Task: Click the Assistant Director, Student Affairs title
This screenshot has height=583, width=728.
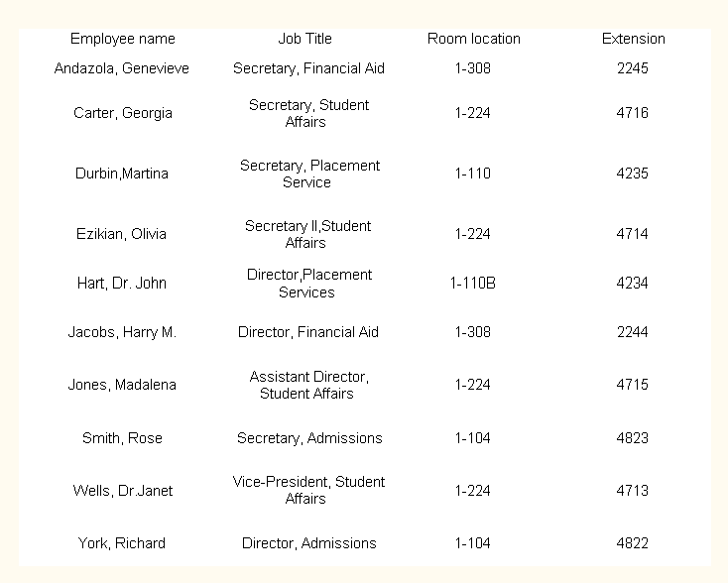Action: [x=307, y=385]
